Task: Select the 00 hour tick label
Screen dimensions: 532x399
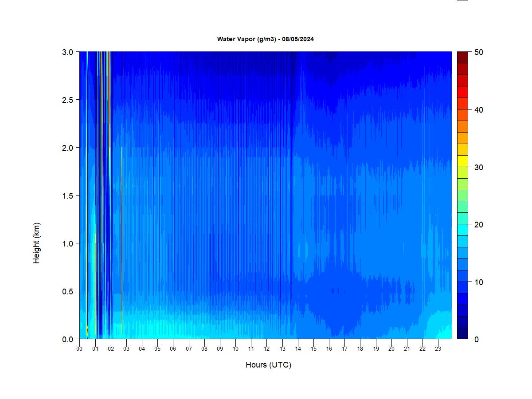Action: click(79, 348)
